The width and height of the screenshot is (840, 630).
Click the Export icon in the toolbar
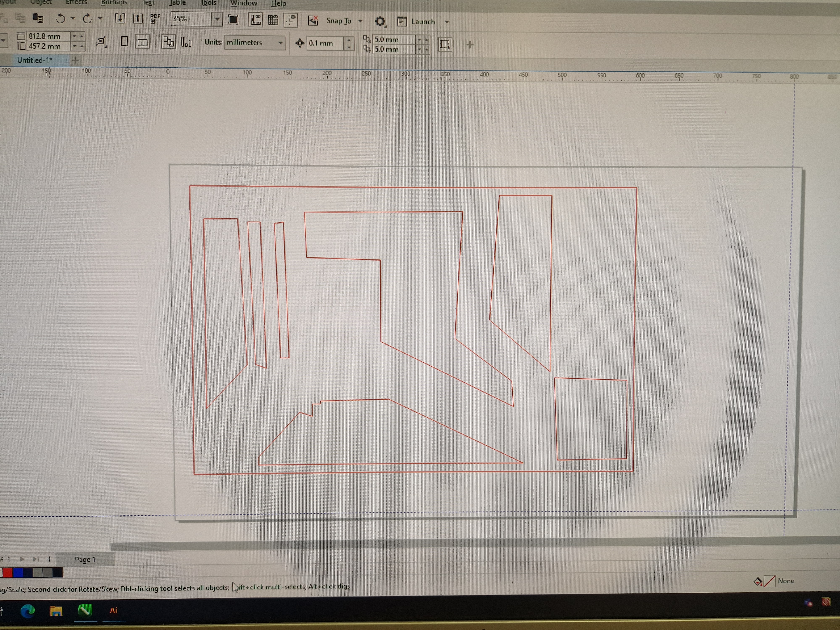click(138, 19)
